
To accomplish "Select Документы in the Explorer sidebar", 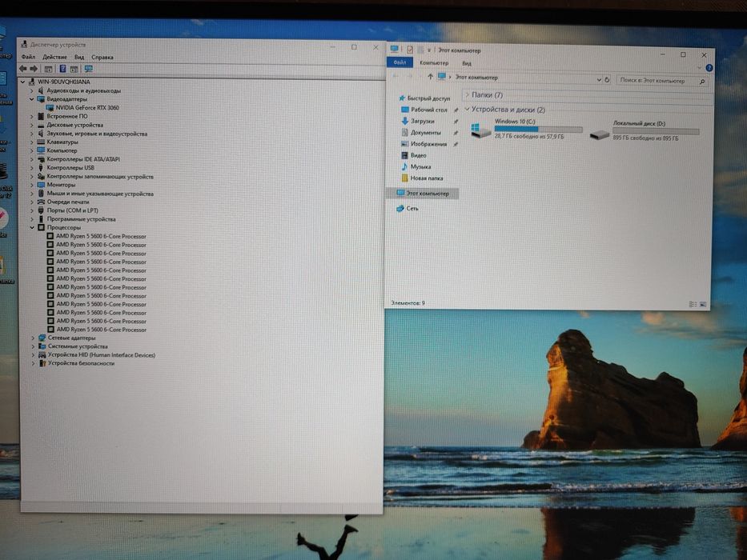I will coord(426,132).
